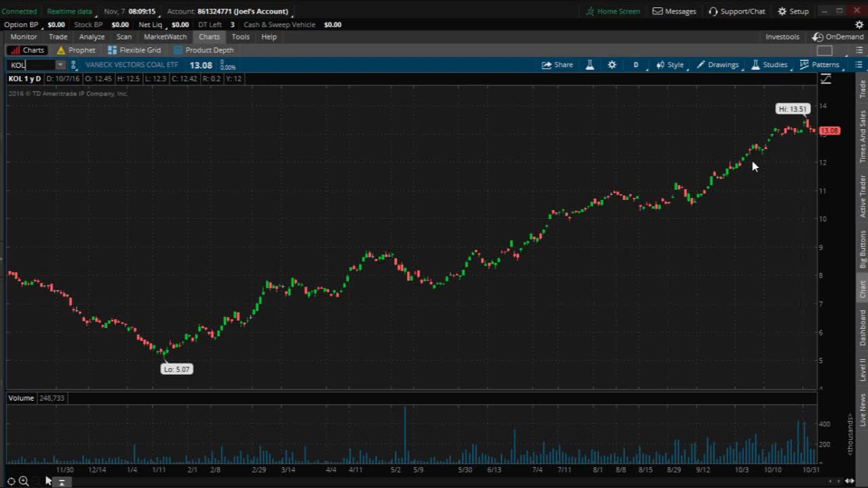Click the Connected status indicator
The image size is (868, 488).
pos(19,12)
